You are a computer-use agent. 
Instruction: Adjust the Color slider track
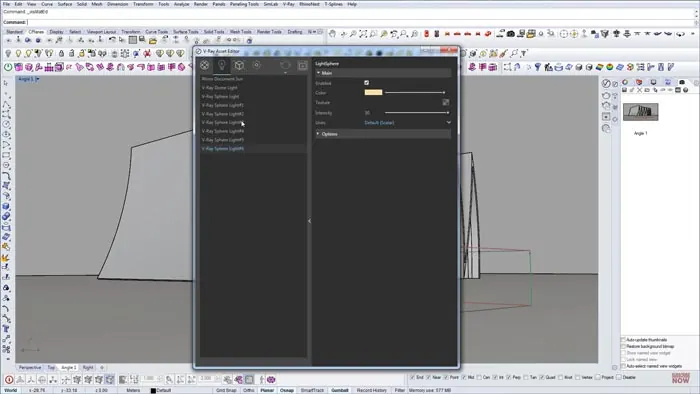point(415,92)
